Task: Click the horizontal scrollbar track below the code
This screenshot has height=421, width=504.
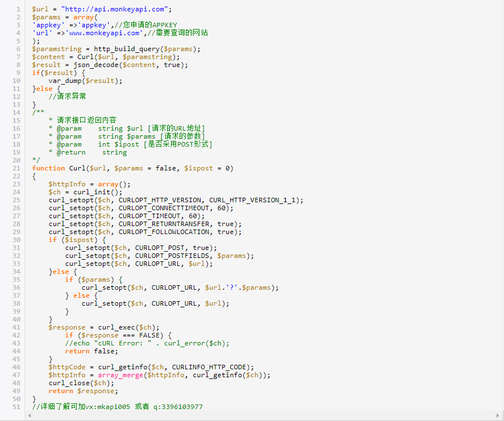Action: (x=264, y=415)
